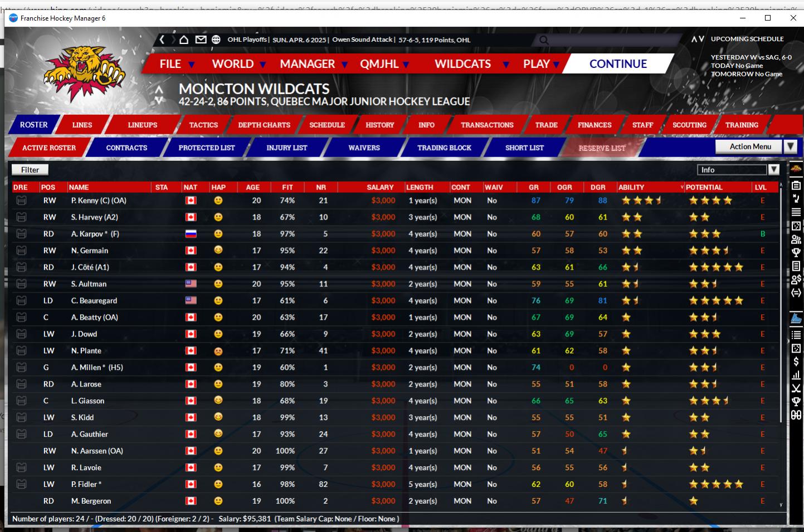Click the search magnifier icon
This screenshot has width=804, height=532.
pyautogui.click(x=544, y=40)
